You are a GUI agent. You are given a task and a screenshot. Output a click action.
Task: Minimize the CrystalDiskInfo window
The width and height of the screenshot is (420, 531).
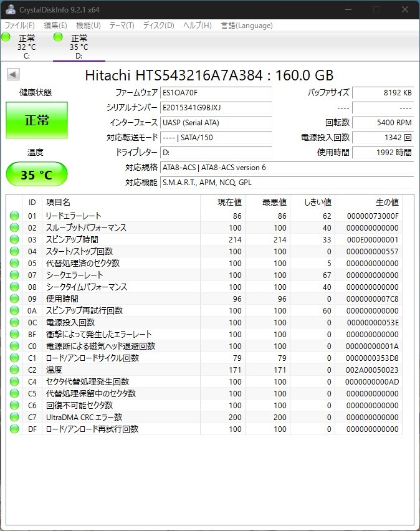pyautogui.click(x=348, y=9)
